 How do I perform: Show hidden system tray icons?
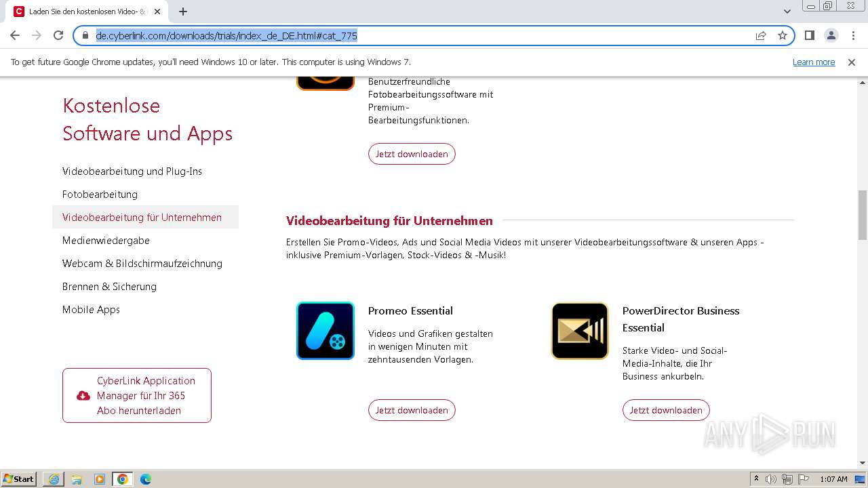point(756,479)
